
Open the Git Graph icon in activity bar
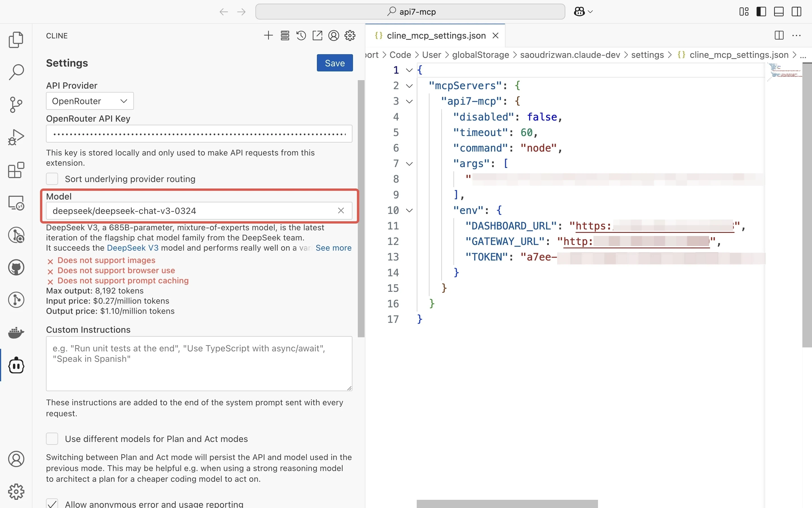pyautogui.click(x=16, y=300)
